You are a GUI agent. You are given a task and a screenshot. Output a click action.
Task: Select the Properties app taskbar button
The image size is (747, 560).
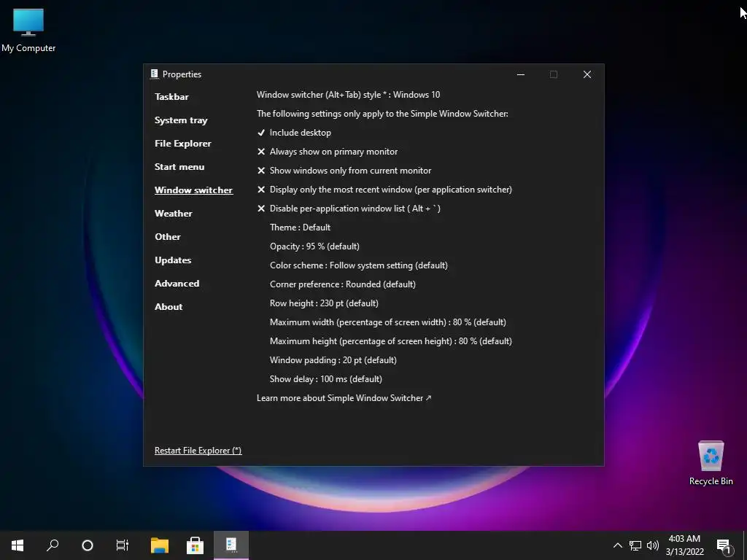(231, 545)
